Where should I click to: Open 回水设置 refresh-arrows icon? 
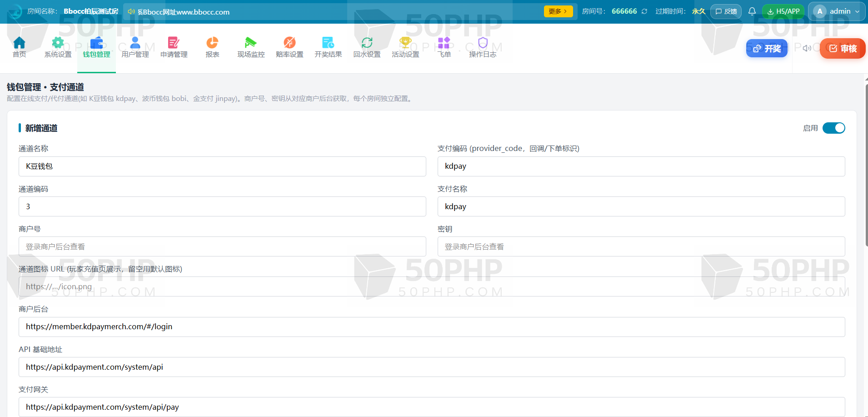point(367,43)
